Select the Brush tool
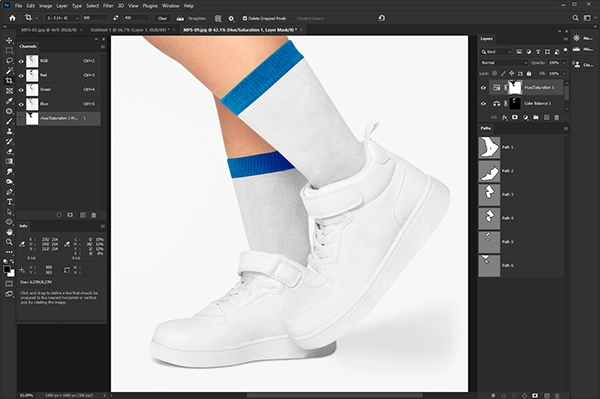 pyautogui.click(x=9, y=121)
